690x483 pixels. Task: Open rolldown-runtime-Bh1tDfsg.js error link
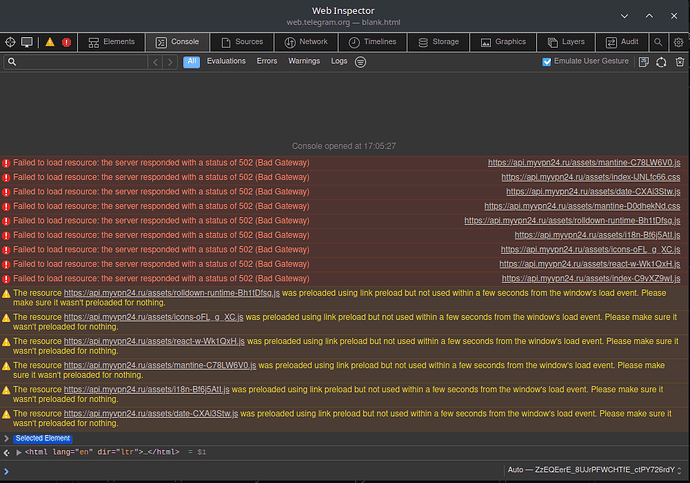[x=572, y=221]
